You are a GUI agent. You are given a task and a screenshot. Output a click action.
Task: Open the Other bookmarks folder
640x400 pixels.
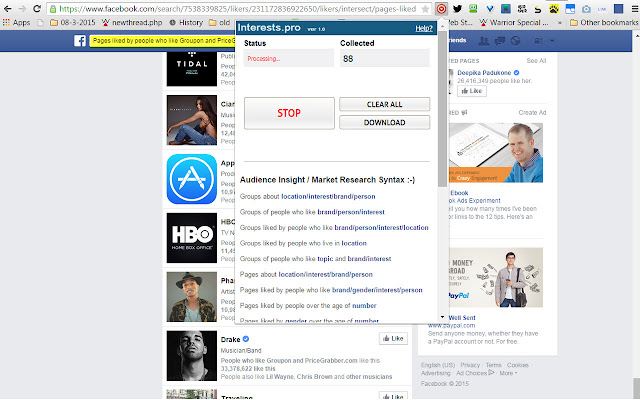(603, 22)
